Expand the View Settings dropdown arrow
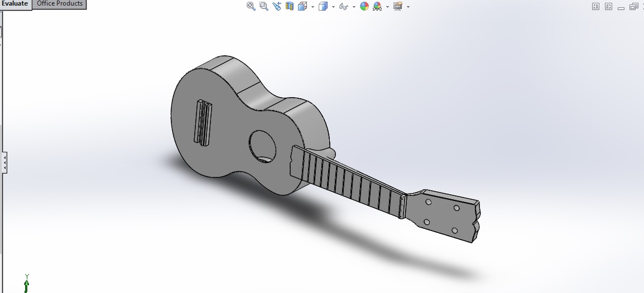This screenshot has width=644, height=293. (x=408, y=7)
